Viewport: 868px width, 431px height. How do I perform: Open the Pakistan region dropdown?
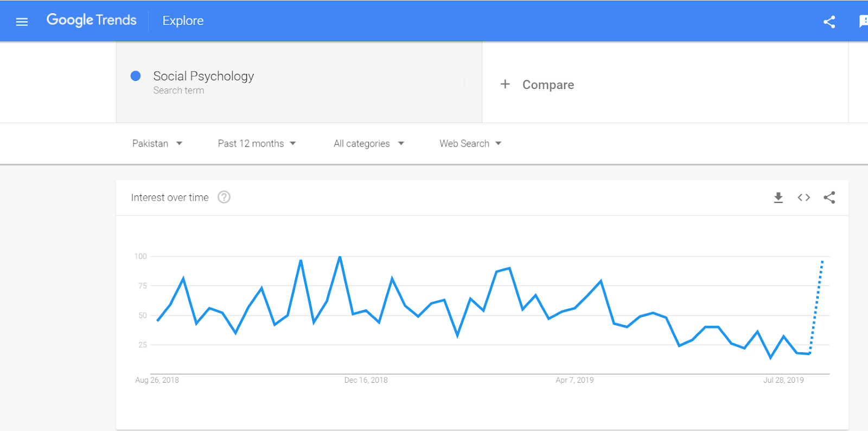coord(157,143)
